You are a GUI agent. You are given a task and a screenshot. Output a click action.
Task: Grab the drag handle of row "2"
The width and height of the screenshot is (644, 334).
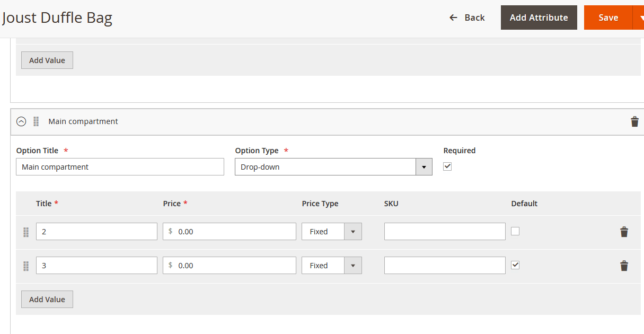click(x=25, y=232)
